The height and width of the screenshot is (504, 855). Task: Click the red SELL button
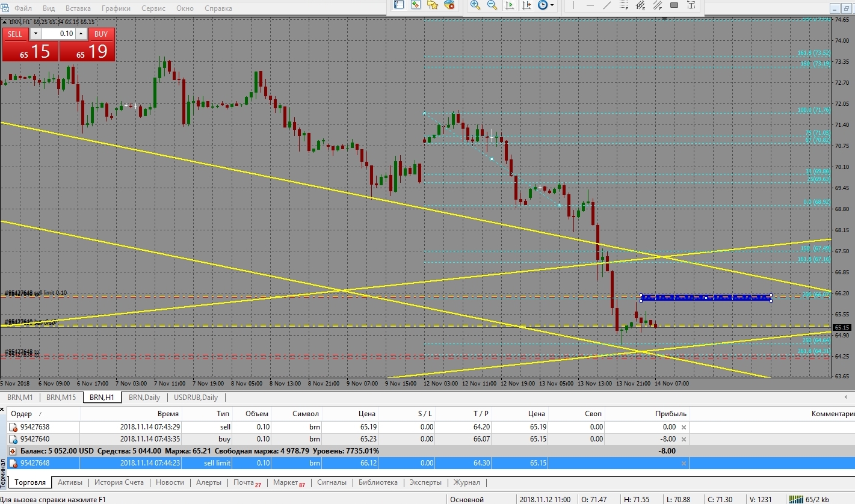(x=14, y=34)
